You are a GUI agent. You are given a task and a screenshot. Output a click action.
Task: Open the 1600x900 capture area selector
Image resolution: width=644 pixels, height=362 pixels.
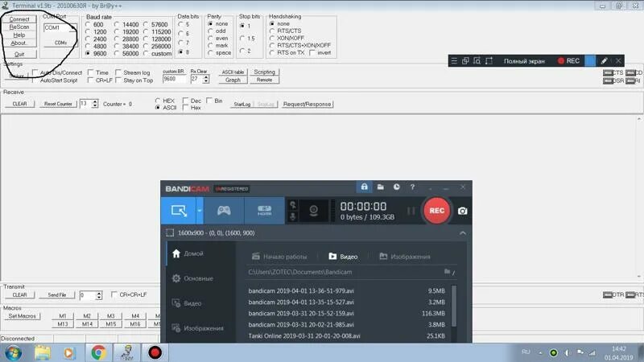pos(210,233)
